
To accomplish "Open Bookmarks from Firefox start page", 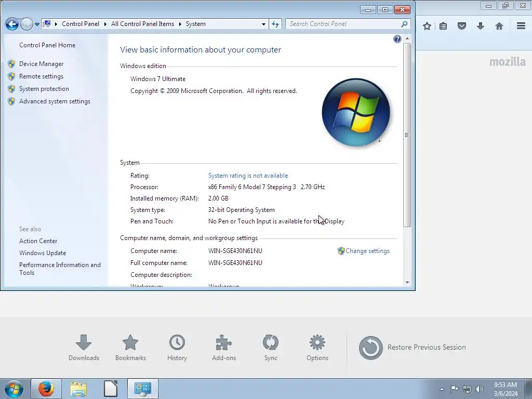I will [x=130, y=348].
